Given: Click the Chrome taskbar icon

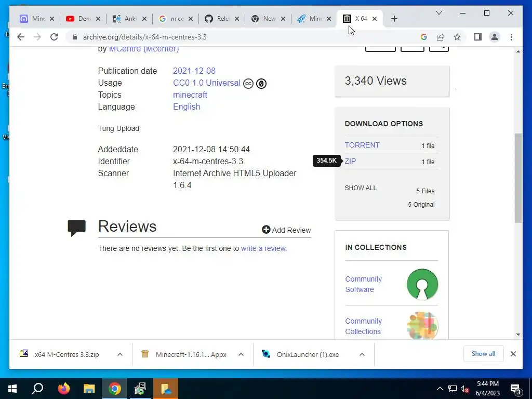Looking at the screenshot, I should point(115,389).
